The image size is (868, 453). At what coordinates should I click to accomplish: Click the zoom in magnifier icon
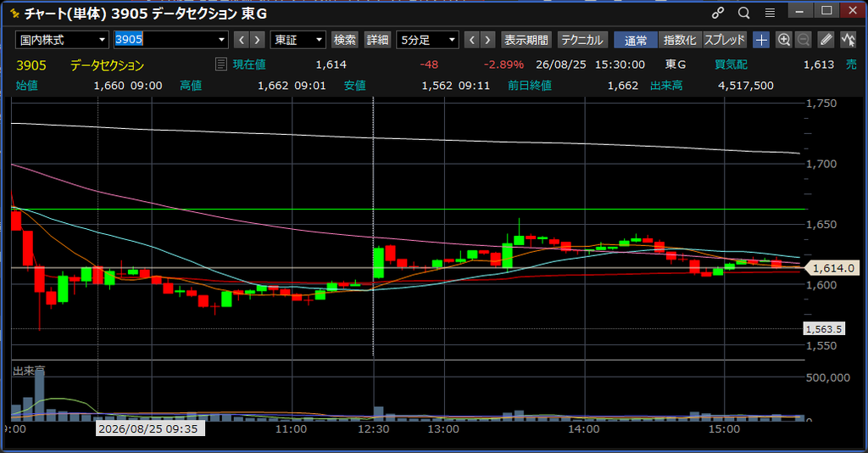(x=784, y=40)
